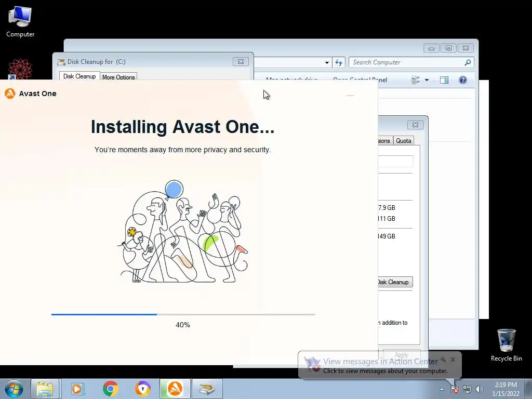This screenshot has height=399, width=532.
Task: Switch to Avast One installer taskbar button
Action: [175, 389]
